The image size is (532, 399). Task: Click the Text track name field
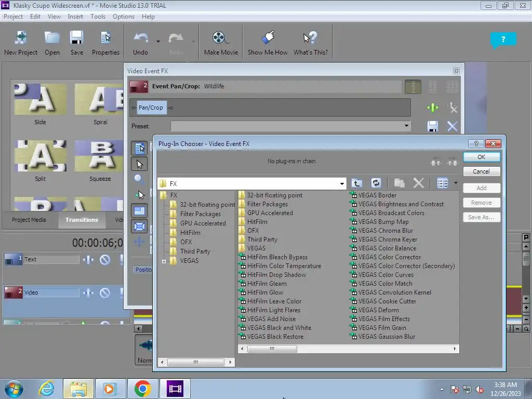coord(51,260)
